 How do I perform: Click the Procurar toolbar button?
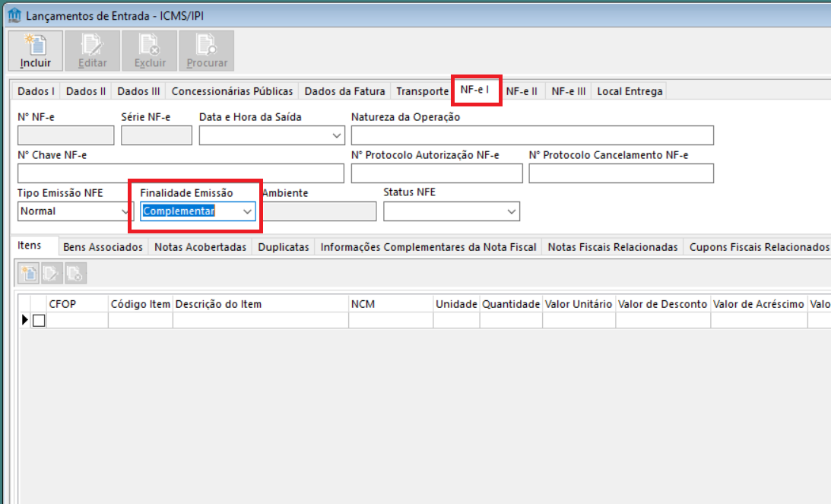tap(207, 51)
